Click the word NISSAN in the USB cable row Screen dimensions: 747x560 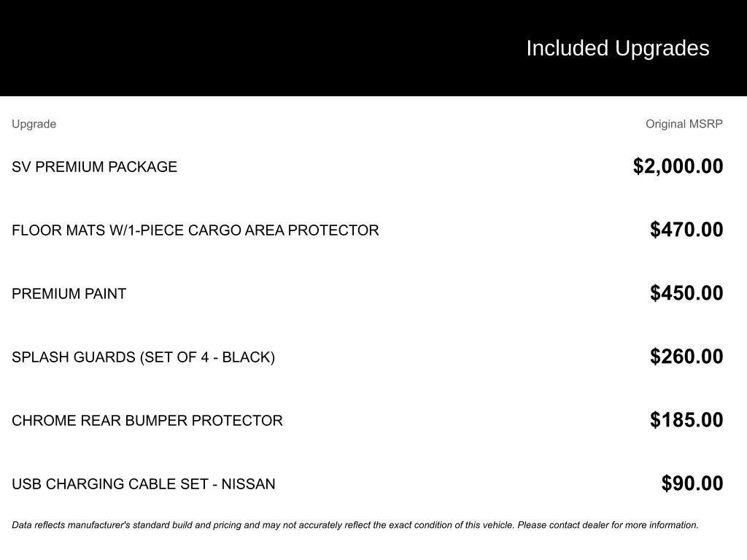tap(248, 484)
